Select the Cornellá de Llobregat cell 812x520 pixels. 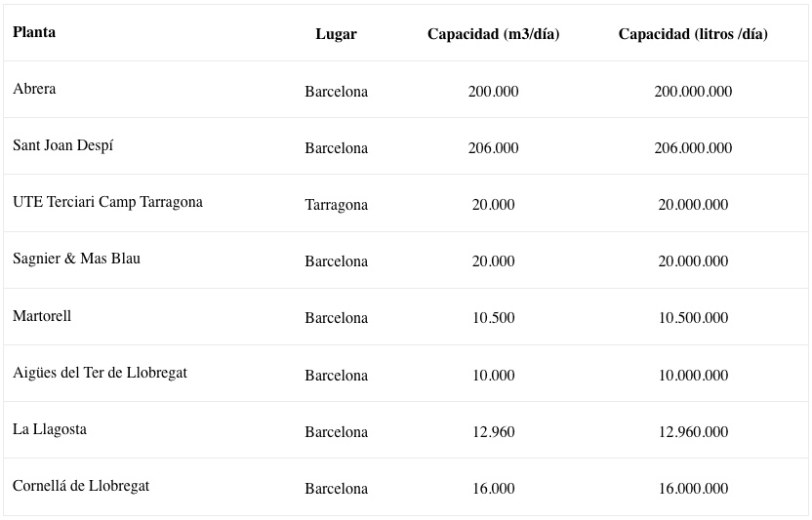81,486
